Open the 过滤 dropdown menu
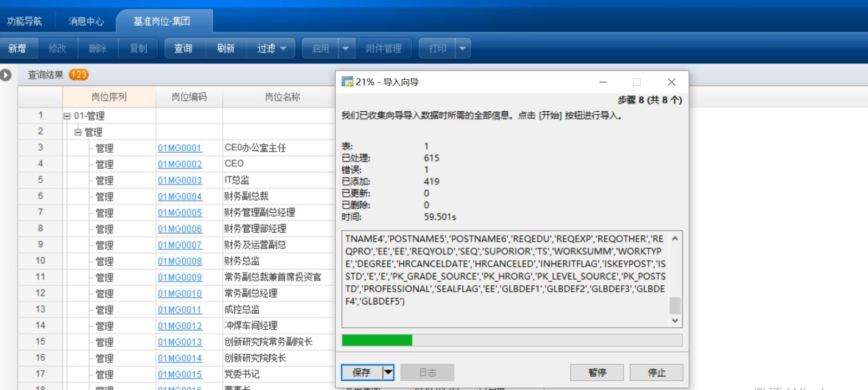This screenshot has width=868, height=390. pyautogui.click(x=271, y=48)
